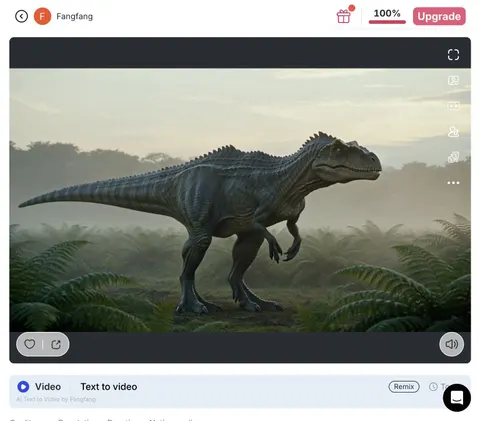
Task: Open the gift box rewards icon
Action: [x=343, y=16]
